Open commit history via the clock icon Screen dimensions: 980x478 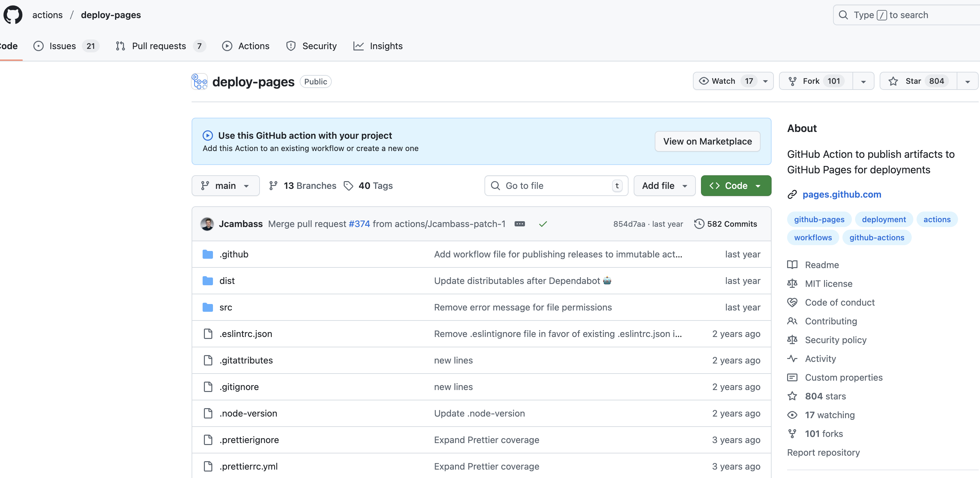(699, 224)
